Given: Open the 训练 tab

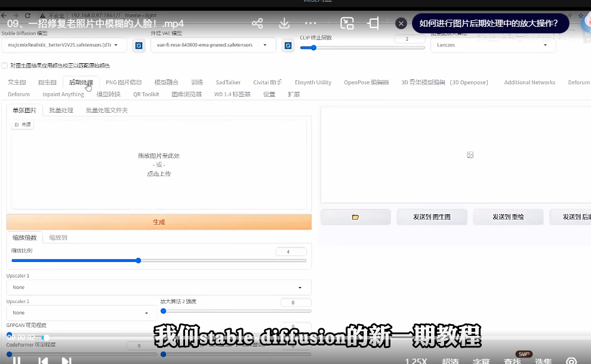Looking at the screenshot, I should coord(197,82).
